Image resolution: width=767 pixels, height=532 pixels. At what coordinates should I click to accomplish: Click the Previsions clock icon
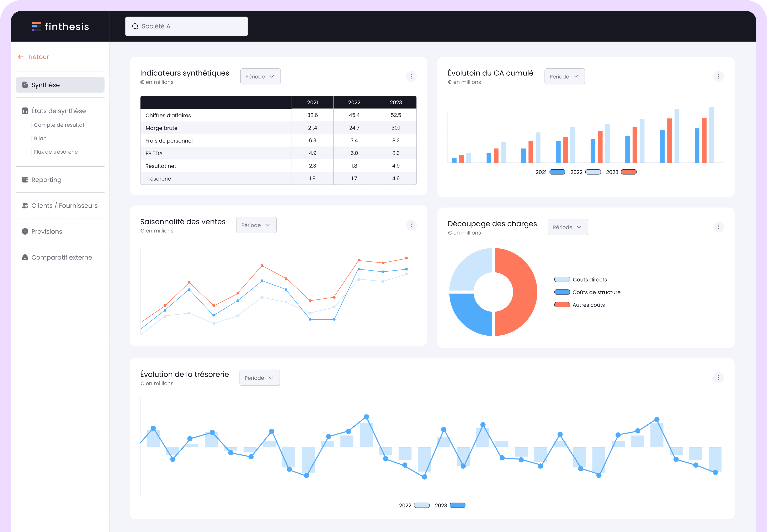[25, 231]
